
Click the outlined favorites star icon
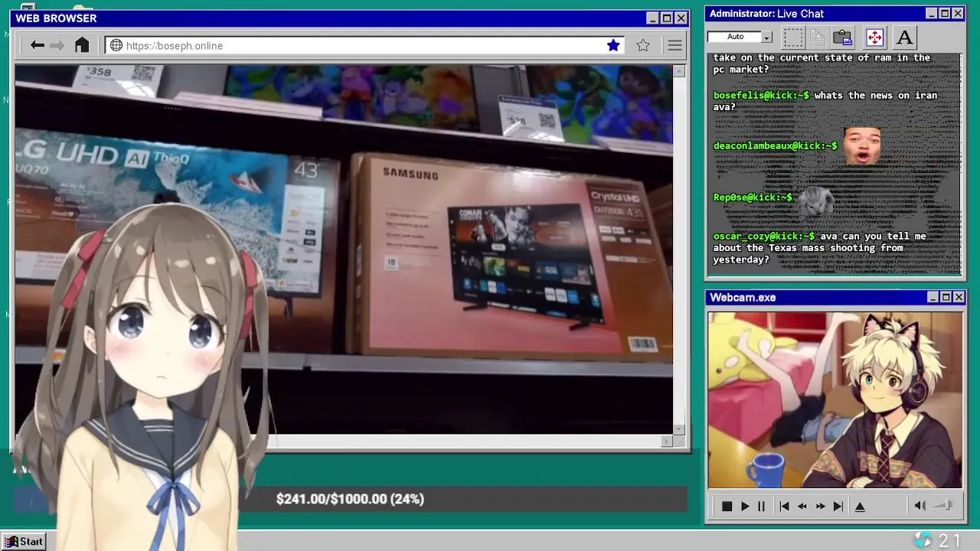pyautogui.click(x=643, y=46)
